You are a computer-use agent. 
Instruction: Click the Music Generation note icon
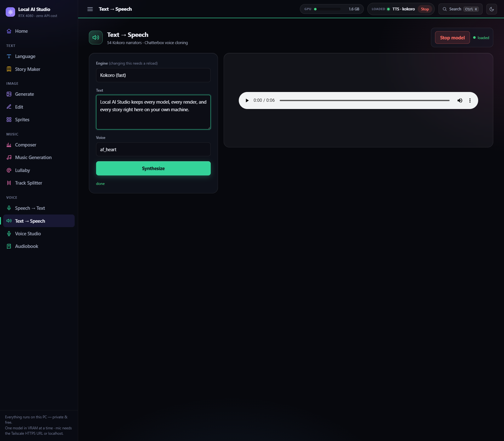coord(9,157)
